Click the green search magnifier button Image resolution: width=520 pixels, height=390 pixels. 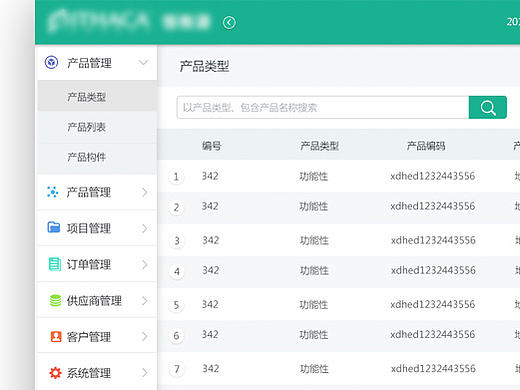click(488, 107)
